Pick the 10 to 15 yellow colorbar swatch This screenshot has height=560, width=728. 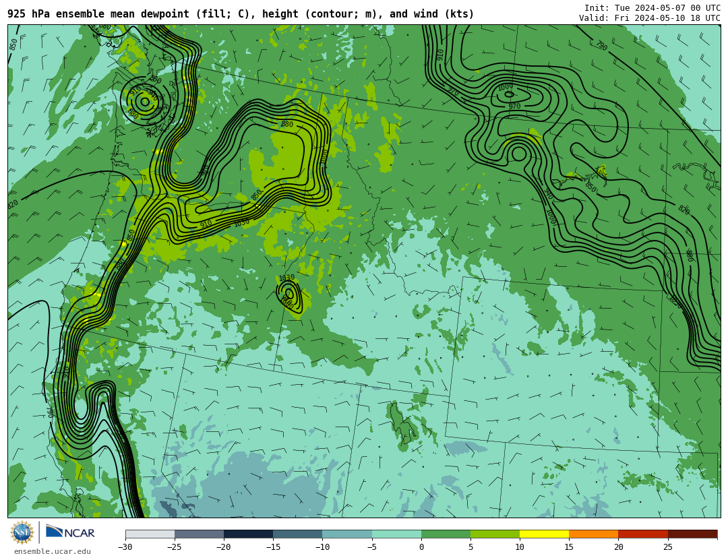click(x=544, y=534)
